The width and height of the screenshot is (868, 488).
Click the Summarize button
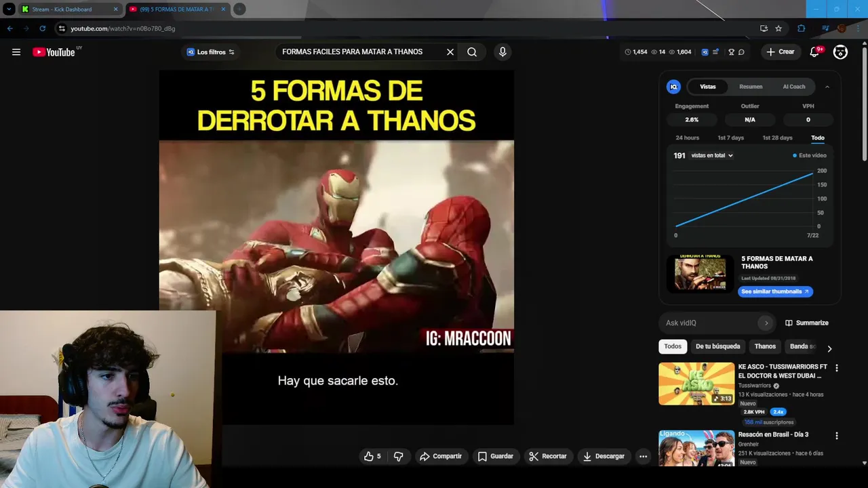(807, 323)
